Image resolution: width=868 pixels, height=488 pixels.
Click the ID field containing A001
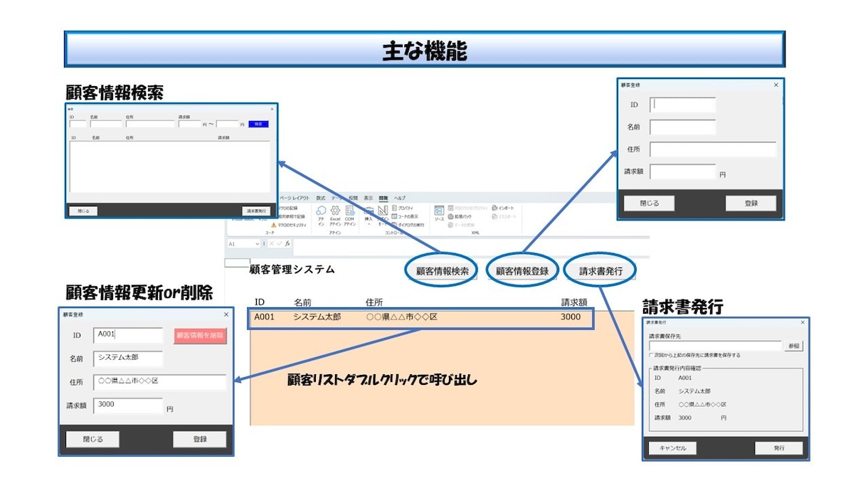pyautogui.click(x=128, y=335)
